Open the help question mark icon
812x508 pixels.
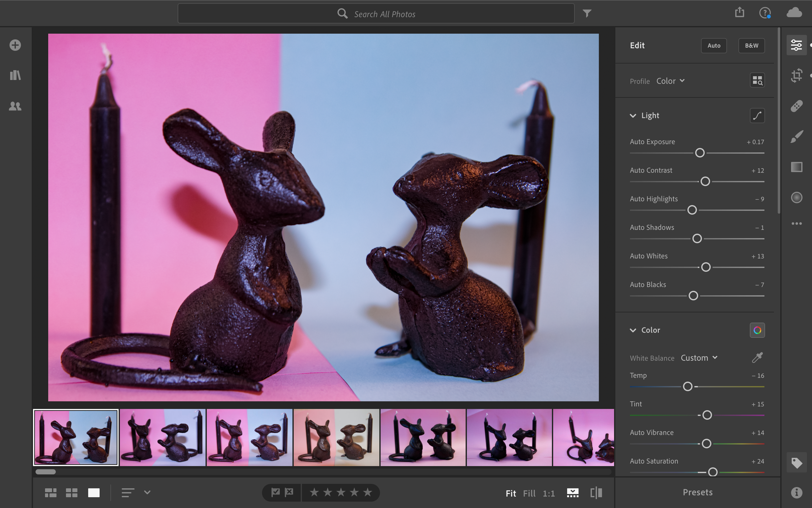pyautogui.click(x=765, y=13)
